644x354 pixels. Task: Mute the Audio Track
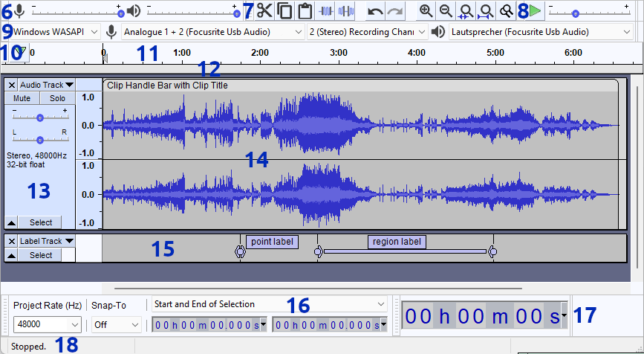tap(22, 98)
